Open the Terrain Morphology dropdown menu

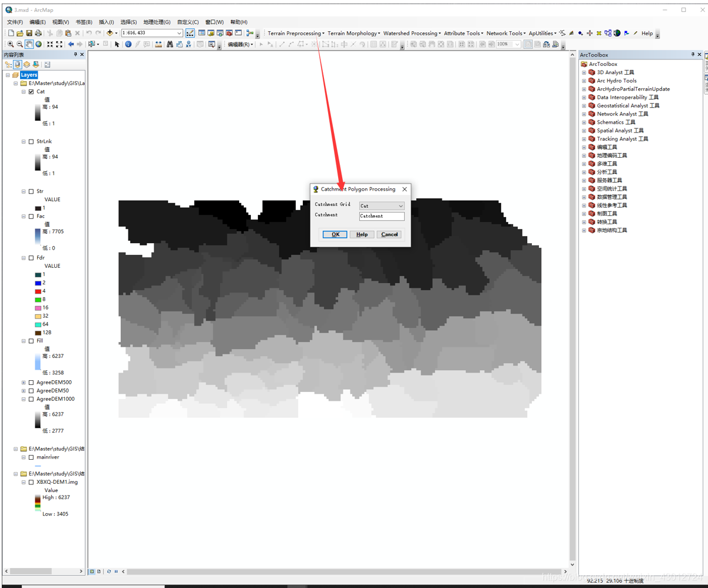coord(353,34)
